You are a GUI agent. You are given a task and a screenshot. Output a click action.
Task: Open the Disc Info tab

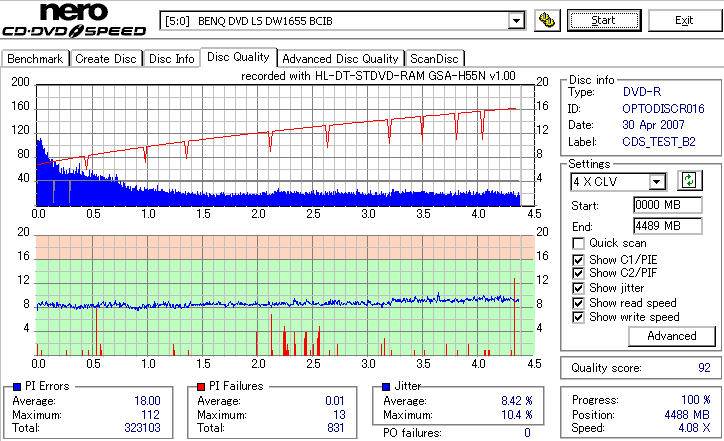(x=171, y=59)
